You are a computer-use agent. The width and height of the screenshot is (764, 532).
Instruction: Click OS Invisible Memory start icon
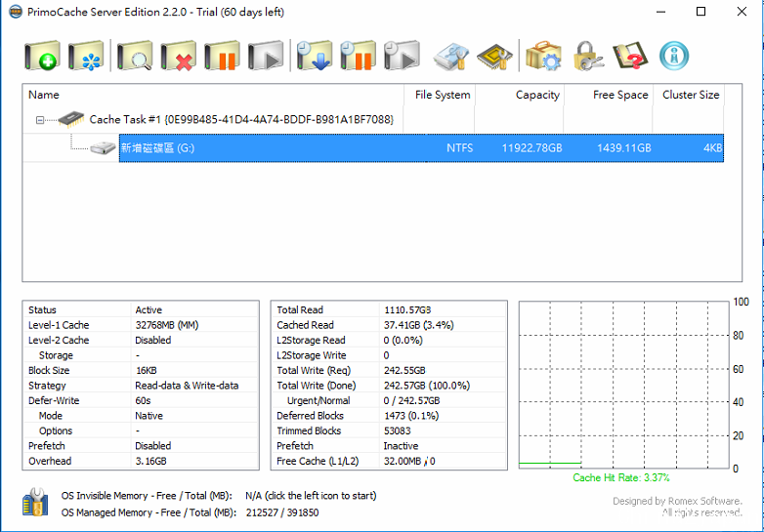pyautogui.click(x=35, y=502)
